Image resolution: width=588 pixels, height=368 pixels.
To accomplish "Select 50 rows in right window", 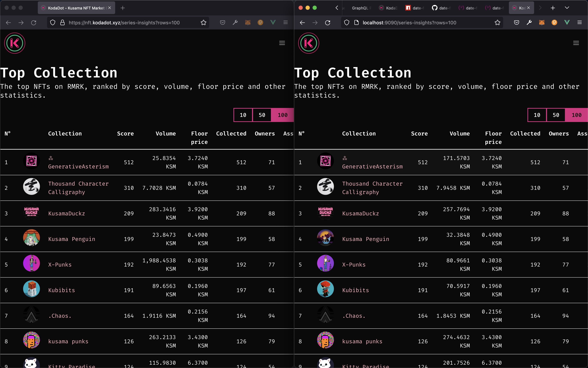I will [x=556, y=115].
